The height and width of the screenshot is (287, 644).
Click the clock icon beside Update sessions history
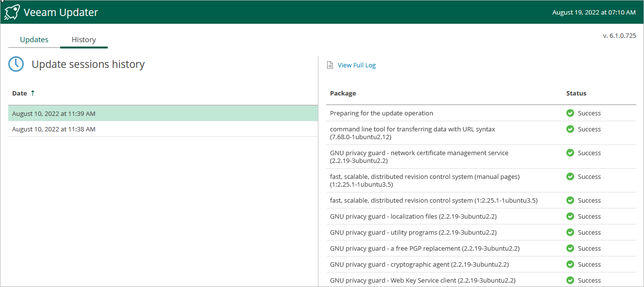16,64
